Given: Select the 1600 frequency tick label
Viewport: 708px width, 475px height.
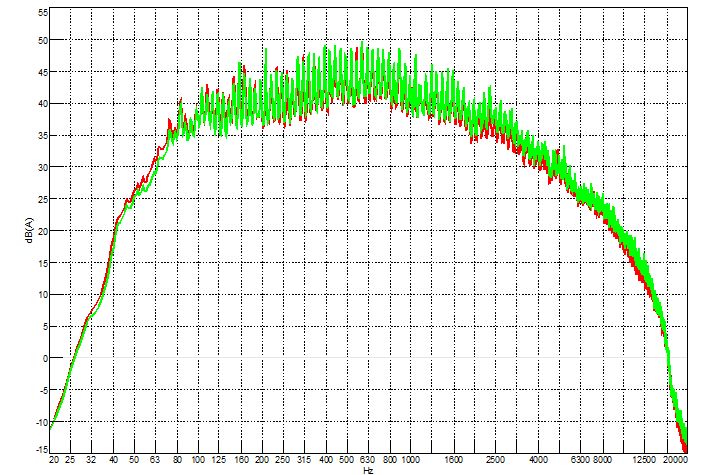Looking at the screenshot, I should pyautogui.click(x=452, y=460).
